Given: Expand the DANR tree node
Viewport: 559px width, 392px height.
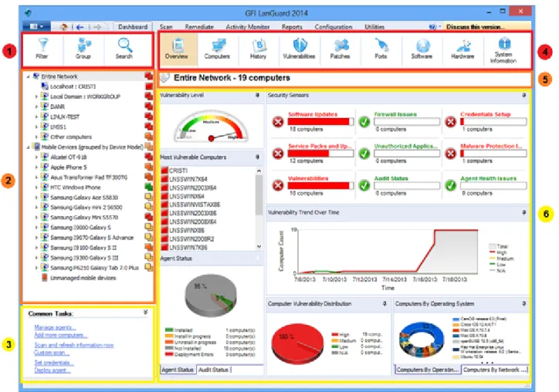Looking at the screenshot, I should [36, 106].
